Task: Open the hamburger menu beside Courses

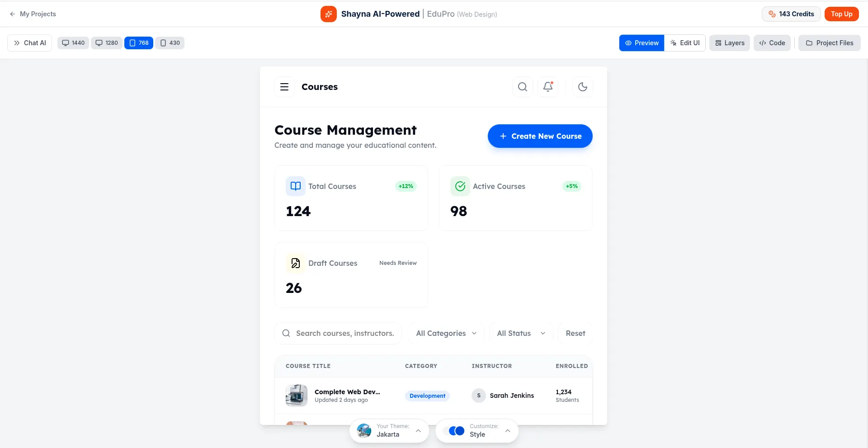Action: (284, 87)
